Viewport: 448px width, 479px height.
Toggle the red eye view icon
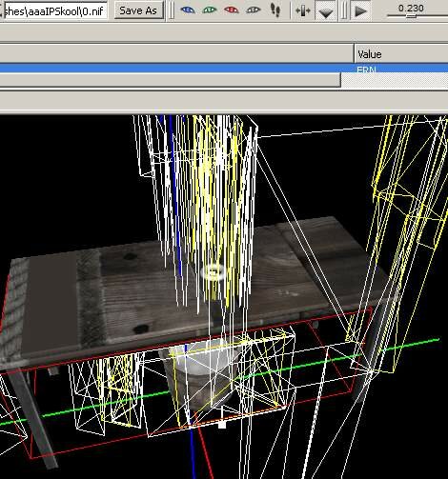click(231, 10)
